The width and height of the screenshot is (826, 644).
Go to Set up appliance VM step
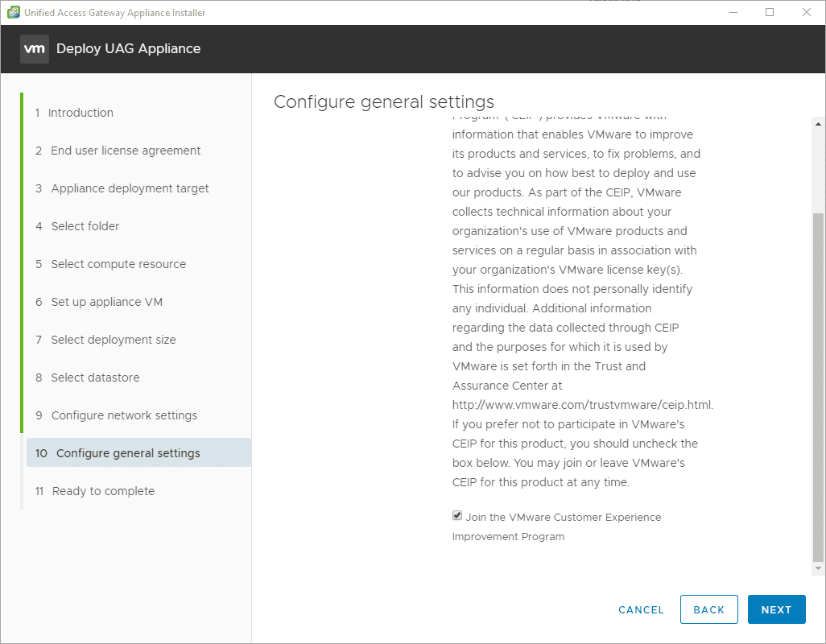pos(107,302)
